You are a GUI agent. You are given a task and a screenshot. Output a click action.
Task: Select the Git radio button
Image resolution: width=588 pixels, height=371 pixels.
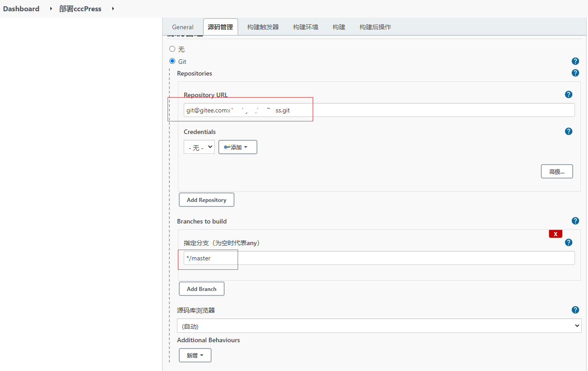(172, 61)
